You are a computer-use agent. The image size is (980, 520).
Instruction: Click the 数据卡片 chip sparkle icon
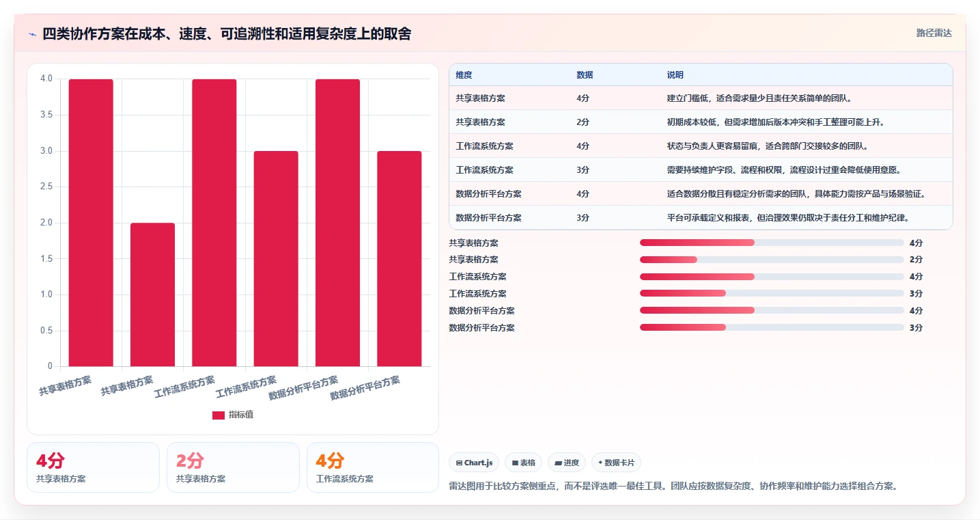tap(600, 463)
